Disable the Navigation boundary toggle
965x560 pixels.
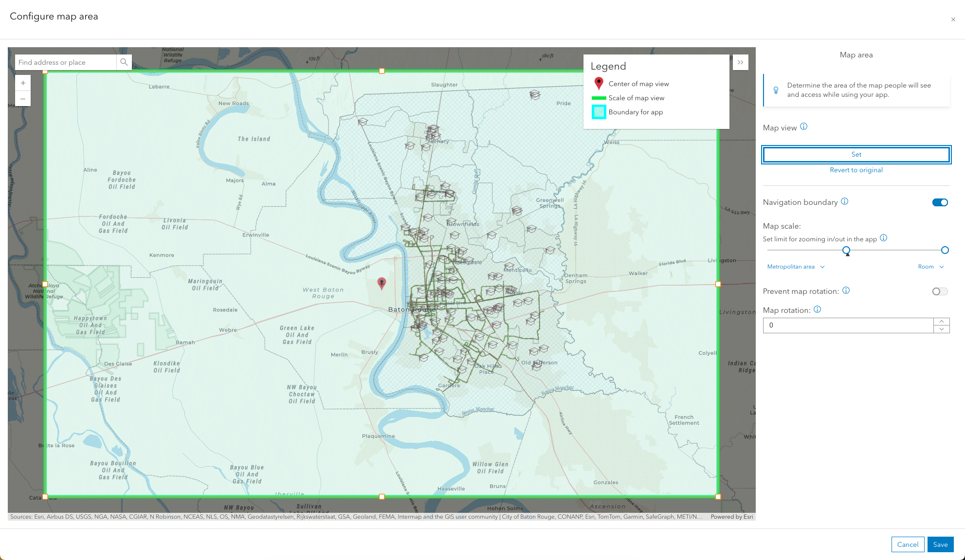point(940,202)
